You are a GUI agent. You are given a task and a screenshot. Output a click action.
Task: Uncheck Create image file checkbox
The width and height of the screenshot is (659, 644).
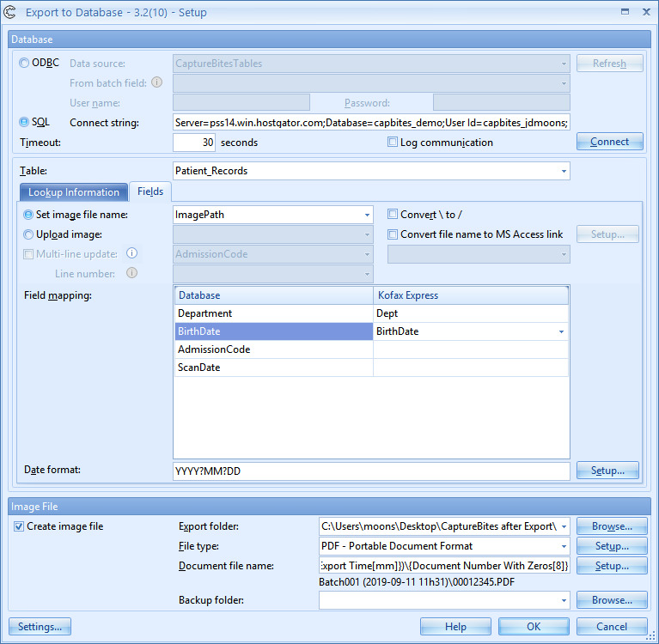(x=19, y=526)
